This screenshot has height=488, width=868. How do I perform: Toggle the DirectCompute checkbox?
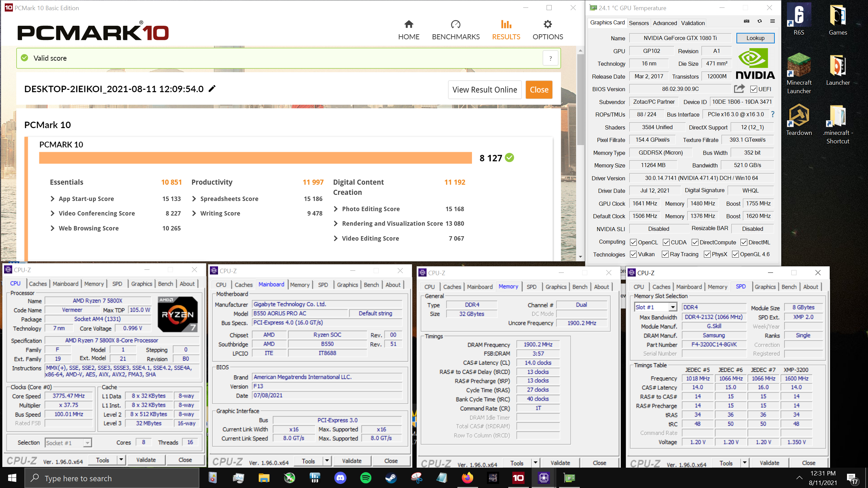(695, 242)
